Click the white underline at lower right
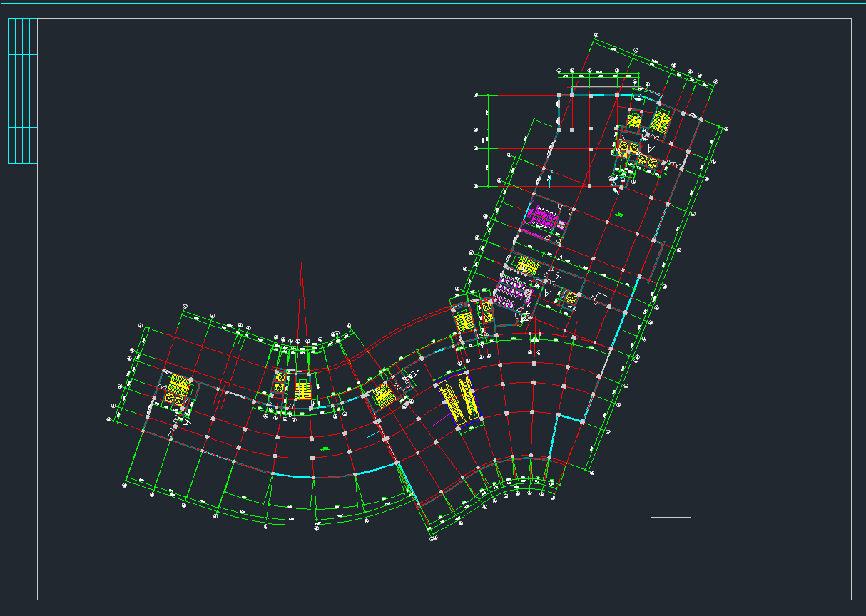Screen dimensions: 866x616 [x=670, y=518]
